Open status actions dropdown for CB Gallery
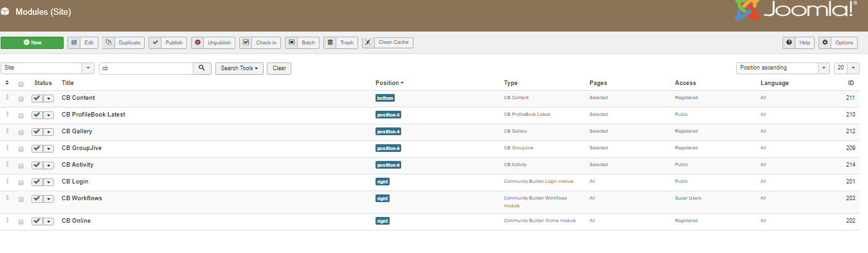Viewport: 868px width, 253px height. (x=48, y=131)
